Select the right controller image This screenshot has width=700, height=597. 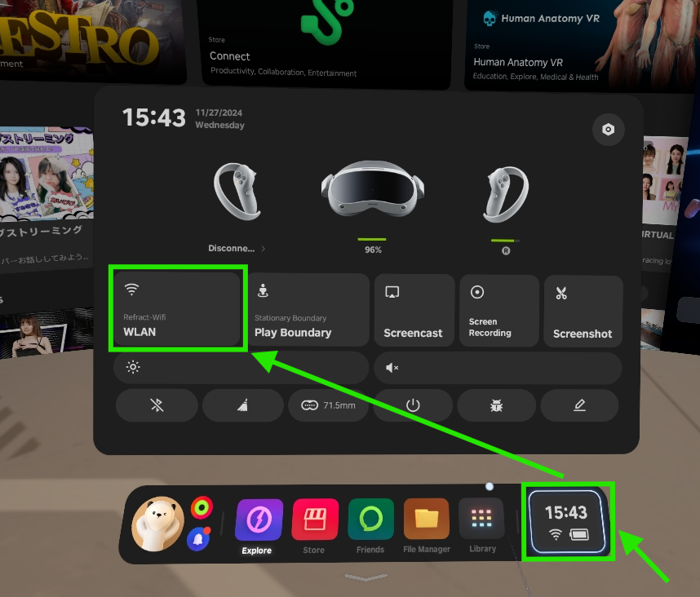point(506,194)
